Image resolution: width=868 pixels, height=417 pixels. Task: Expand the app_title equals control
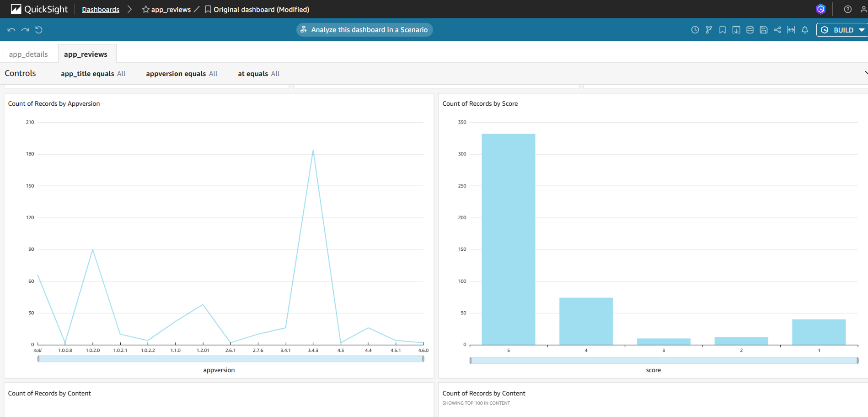point(93,74)
